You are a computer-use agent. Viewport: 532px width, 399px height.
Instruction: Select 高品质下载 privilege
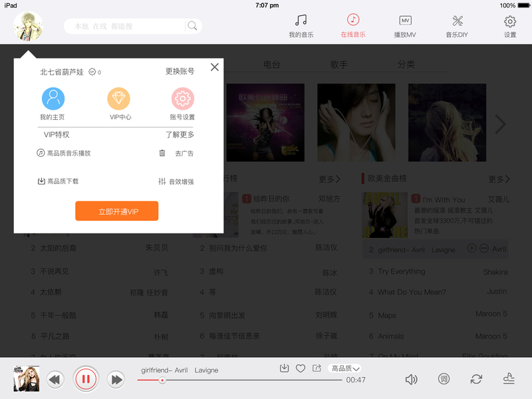pyautogui.click(x=58, y=181)
